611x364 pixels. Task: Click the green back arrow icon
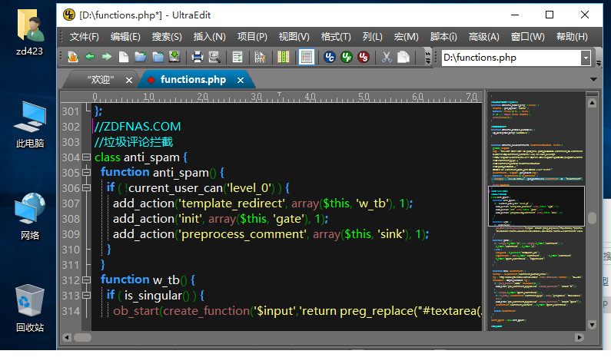pos(90,57)
